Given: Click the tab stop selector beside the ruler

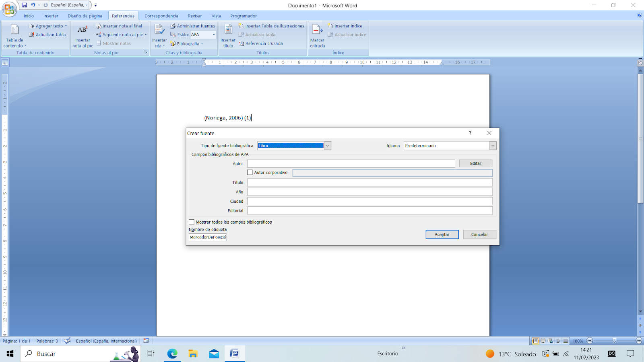Looking at the screenshot, I should [x=5, y=62].
